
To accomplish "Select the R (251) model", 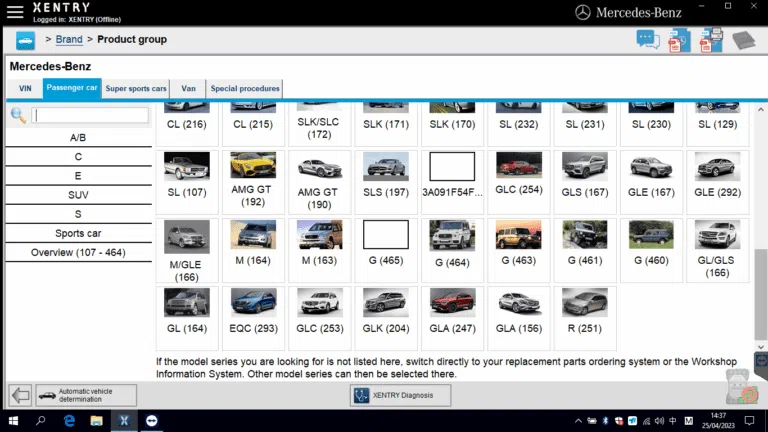I will (585, 318).
